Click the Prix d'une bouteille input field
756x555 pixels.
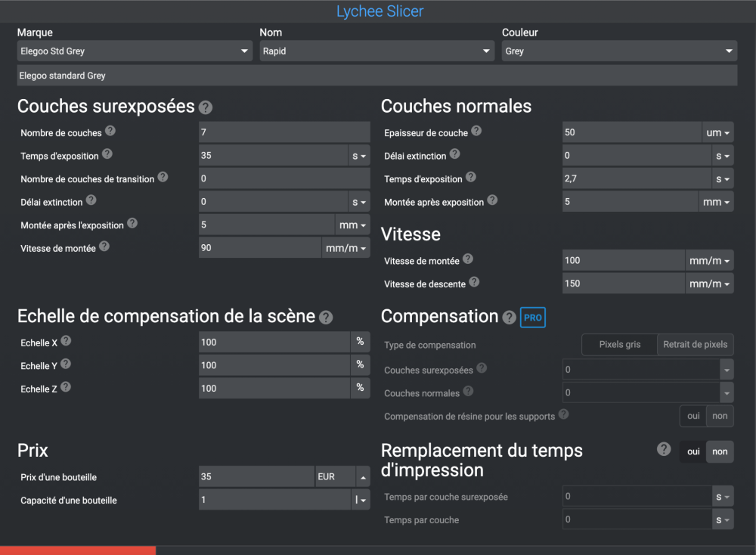coord(256,477)
